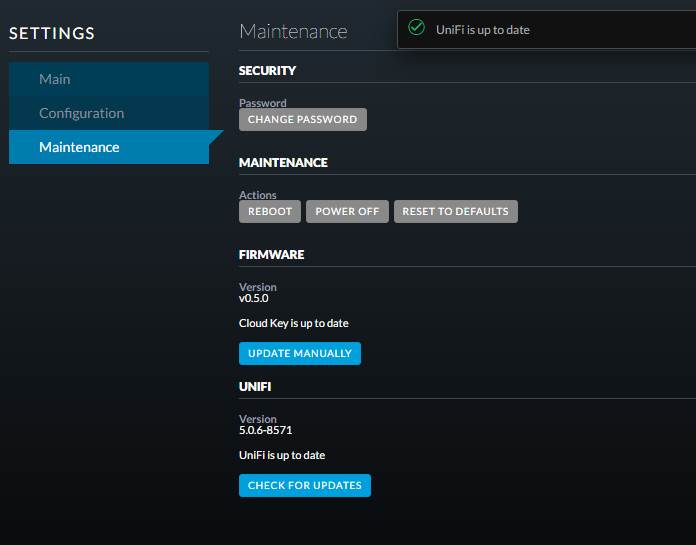Screen dimensions: 696x545
Task: Click the firmware version v0.5.0 text
Action: click(253, 298)
